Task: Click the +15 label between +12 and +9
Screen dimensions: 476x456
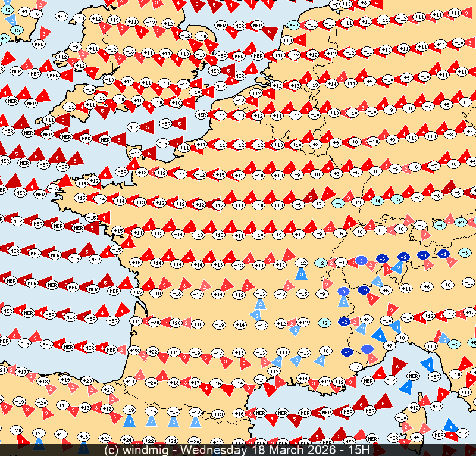Action: (302, 293)
